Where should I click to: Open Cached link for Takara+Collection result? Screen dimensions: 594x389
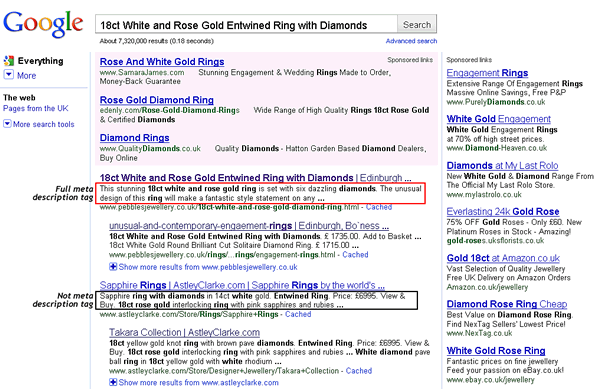pos(359,371)
